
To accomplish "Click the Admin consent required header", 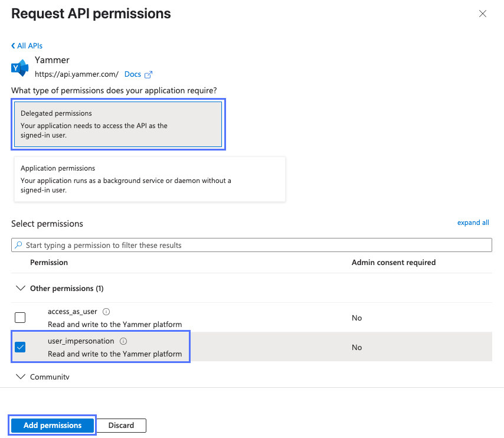I will [x=394, y=263].
